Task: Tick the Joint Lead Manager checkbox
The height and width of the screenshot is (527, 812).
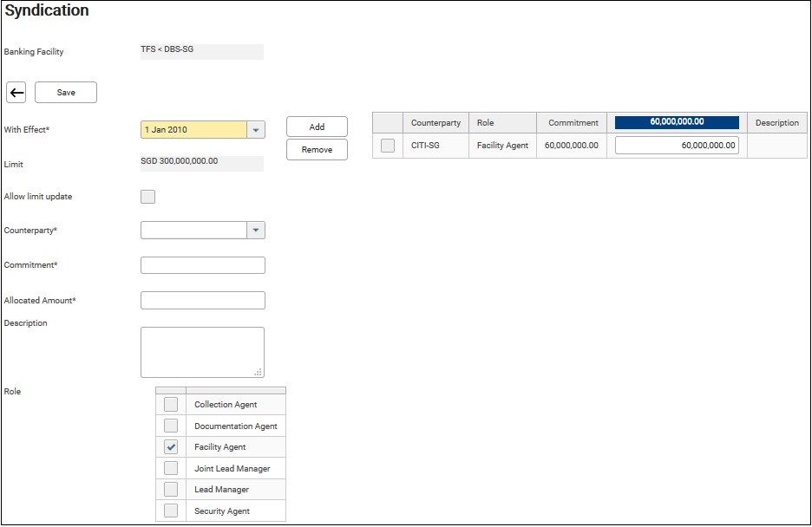Action: (x=171, y=469)
